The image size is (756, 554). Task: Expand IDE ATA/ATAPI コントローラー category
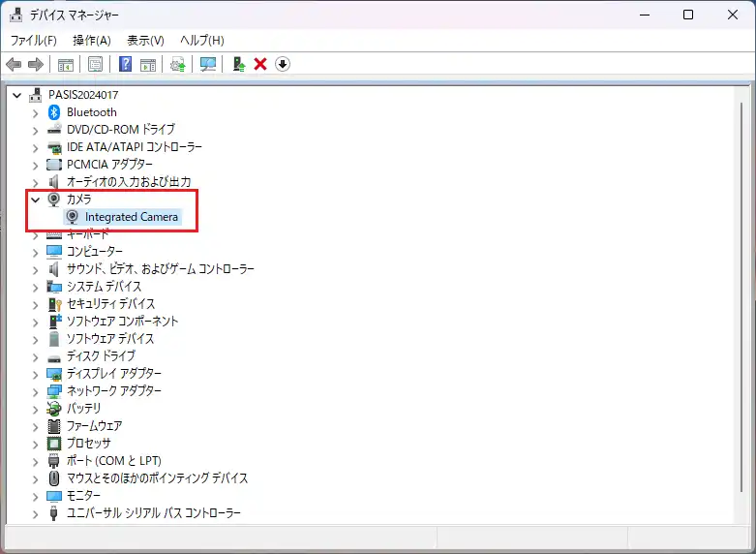pyautogui.click(x=35, y=147)
